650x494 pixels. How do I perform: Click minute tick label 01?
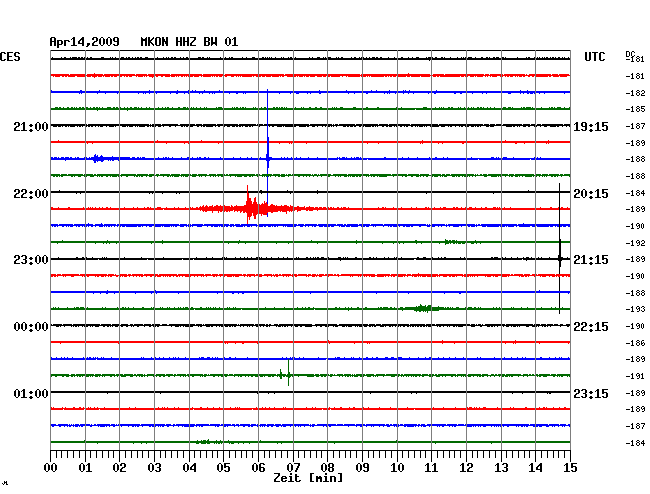(x=85, y=468)
